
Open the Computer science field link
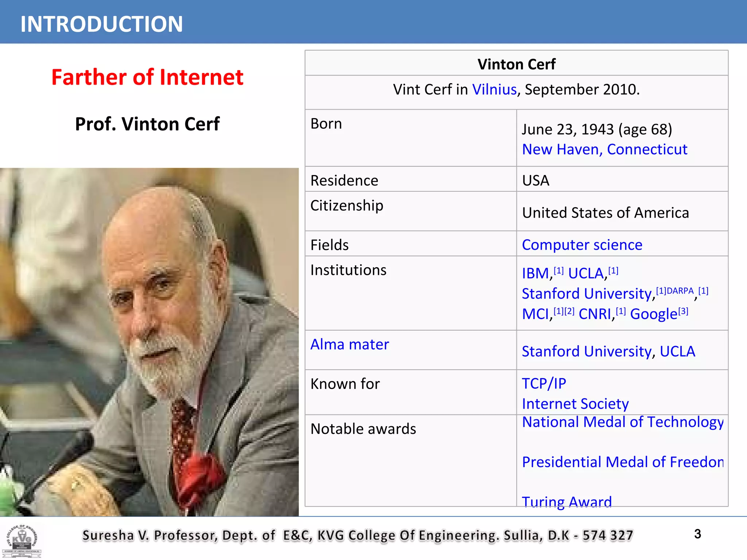582,245
